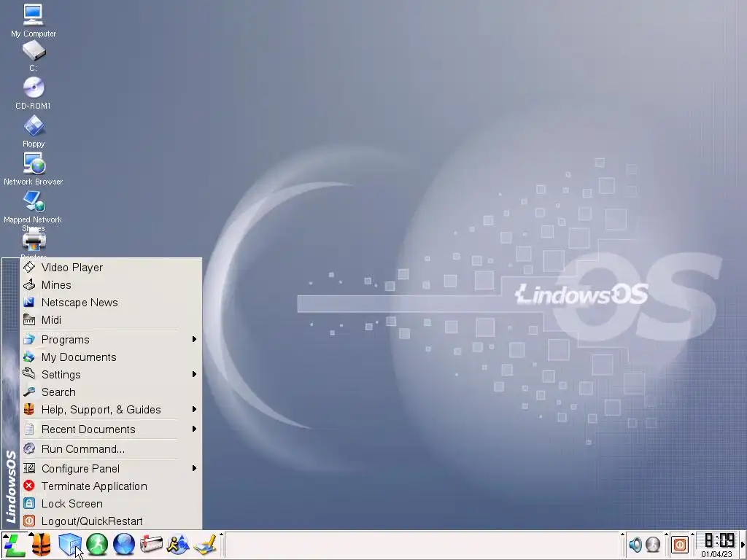Expand the Recent Documents submenu
The image size is (747, 560).
click(111, 429)
